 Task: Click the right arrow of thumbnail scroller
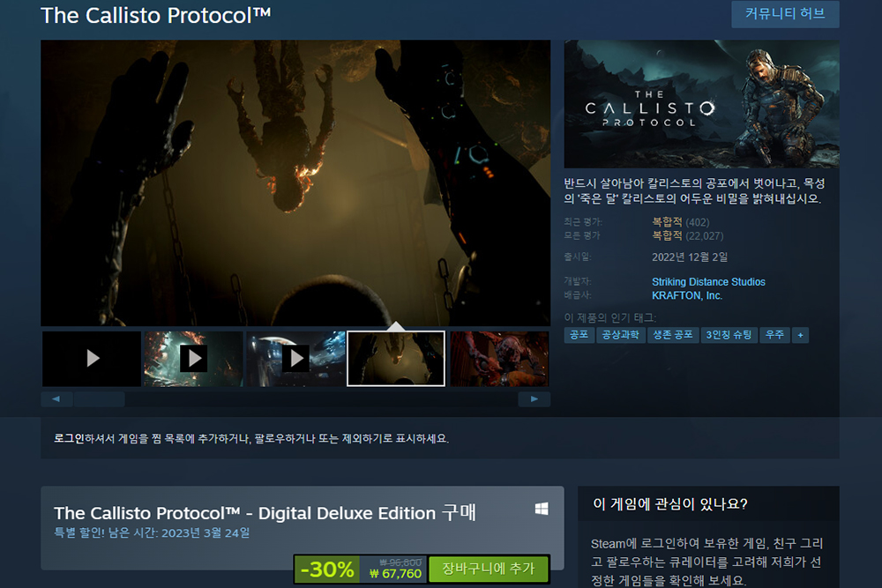pos(534,399)
